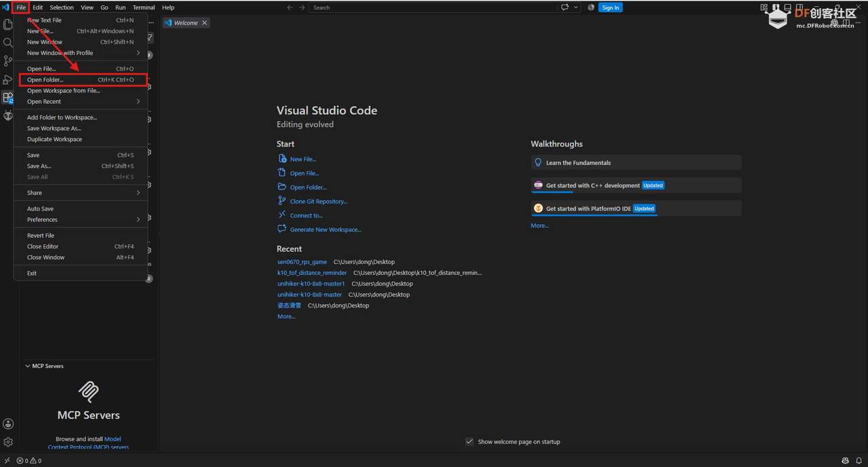The height and width of the screenshot is (467, 868).
Task: Open the dropdown arrow next to chat icon
Action: click(576, 7)
